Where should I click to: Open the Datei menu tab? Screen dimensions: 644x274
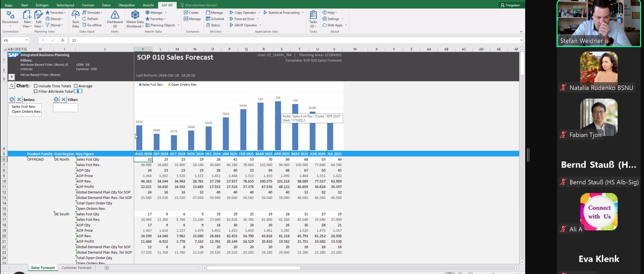coord(8,5)
